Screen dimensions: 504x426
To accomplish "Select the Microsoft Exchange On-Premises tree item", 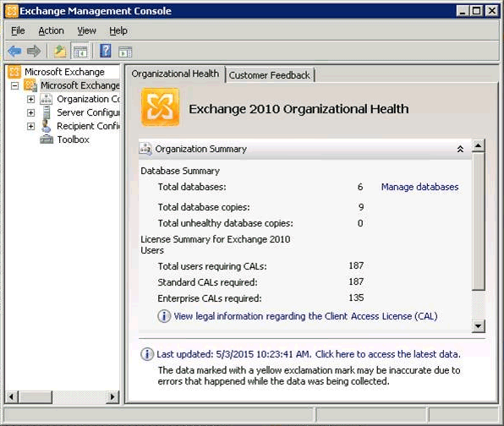I will (x=80, y=85).
